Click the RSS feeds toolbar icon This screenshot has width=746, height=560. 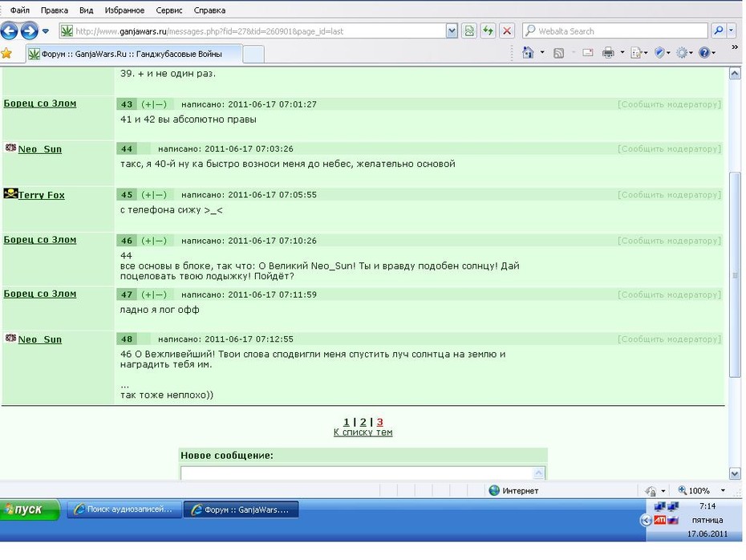click(558, 53)
